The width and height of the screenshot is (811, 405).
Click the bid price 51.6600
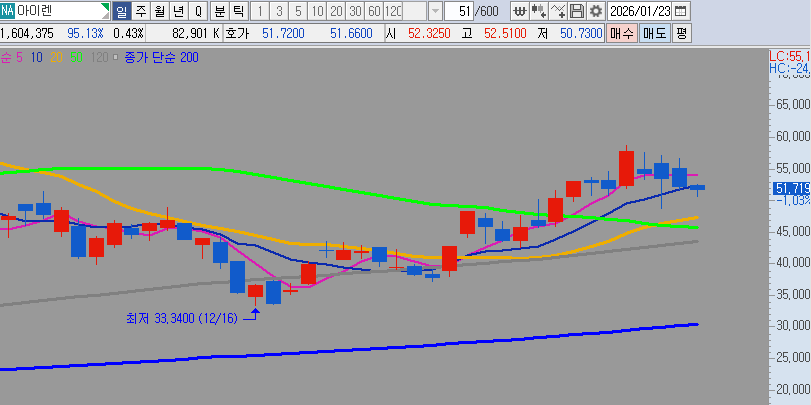[351, 34]
